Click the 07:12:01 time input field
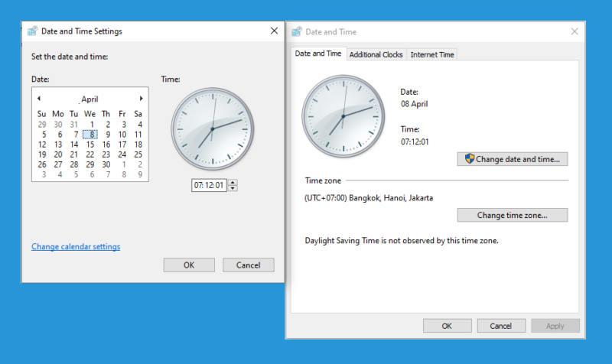612x364 pixels. 209,185
